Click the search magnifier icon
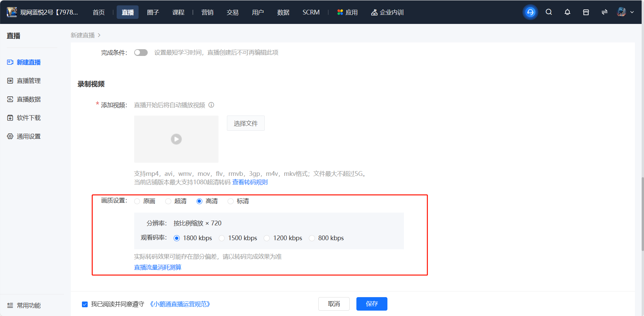The height and width of the screenshot is (316, 644). (549, 12)
